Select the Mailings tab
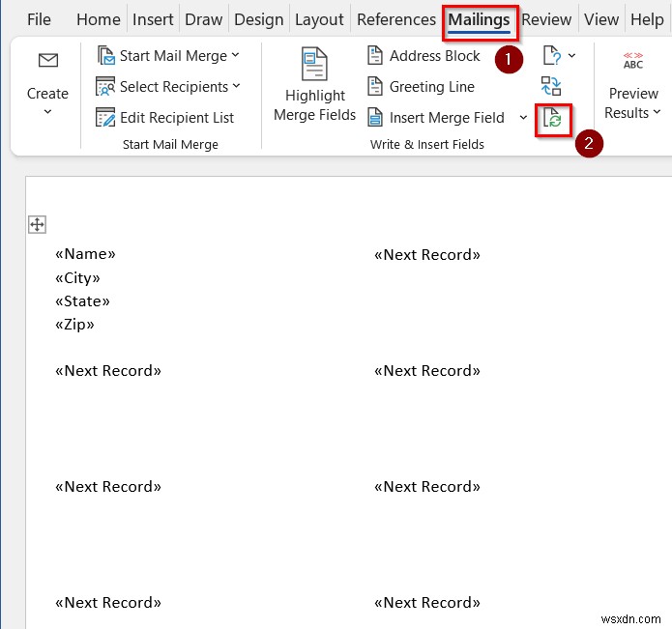The height and width of the screenshot is (629, 672). [480, 19]
